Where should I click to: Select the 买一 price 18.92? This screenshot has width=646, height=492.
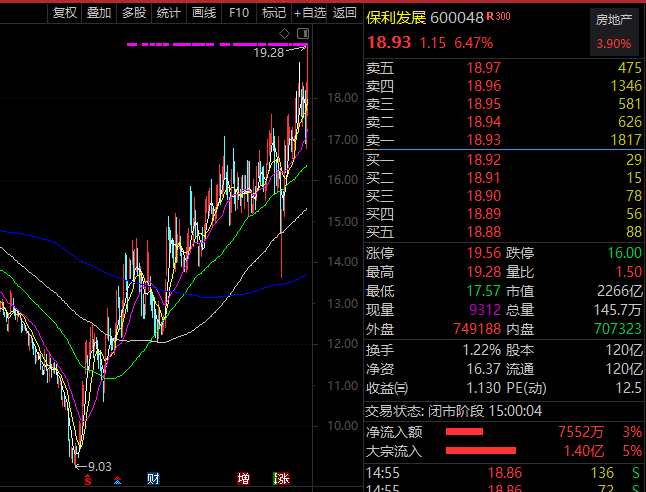coord(484,160)
